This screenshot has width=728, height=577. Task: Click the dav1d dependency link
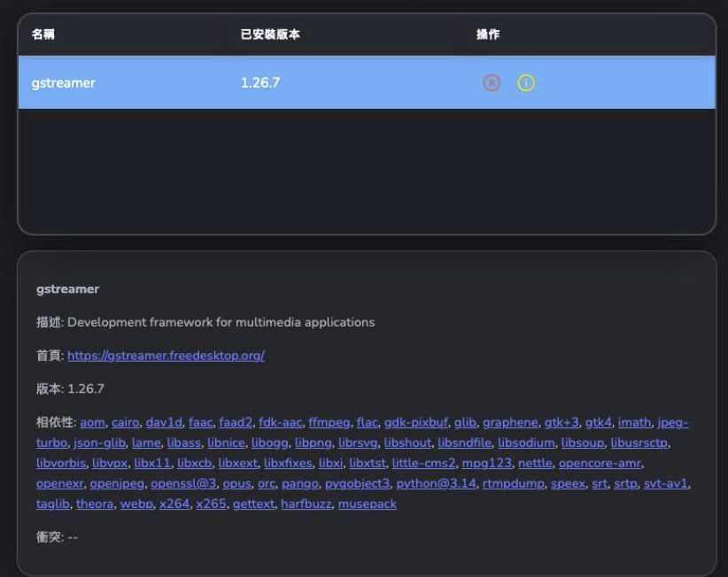pyautogui.click(x=164, y=423)
